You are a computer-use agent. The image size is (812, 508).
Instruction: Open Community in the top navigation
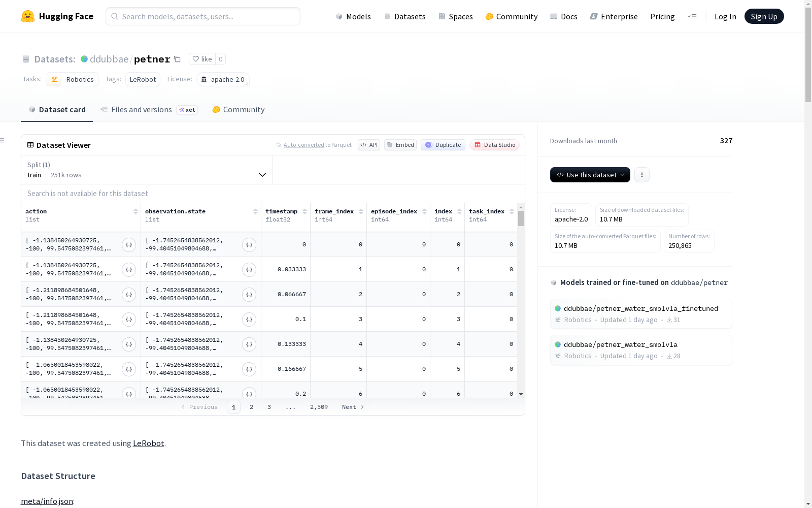512,16
